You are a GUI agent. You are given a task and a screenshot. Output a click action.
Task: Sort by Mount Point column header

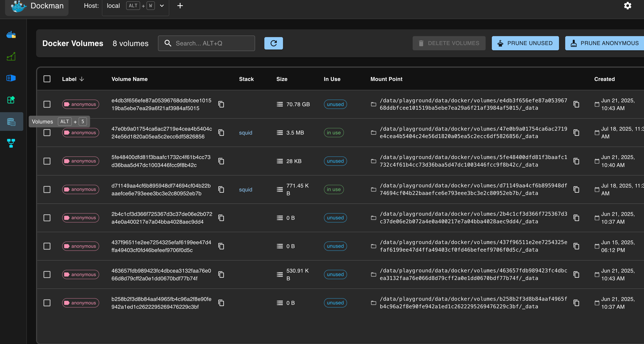coord(386,79)
